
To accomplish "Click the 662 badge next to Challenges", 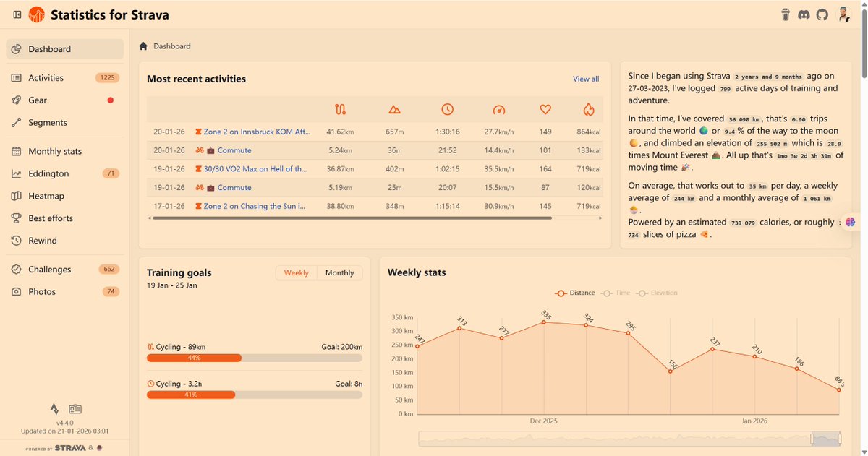I will click(109, 269).
